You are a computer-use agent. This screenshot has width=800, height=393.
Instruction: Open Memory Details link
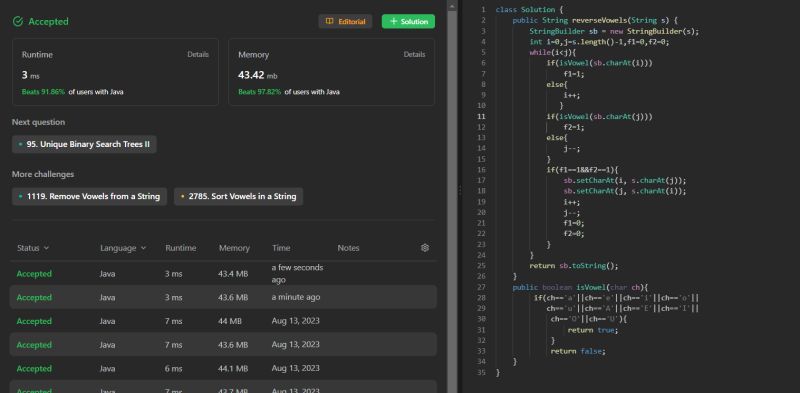point(414,55)
